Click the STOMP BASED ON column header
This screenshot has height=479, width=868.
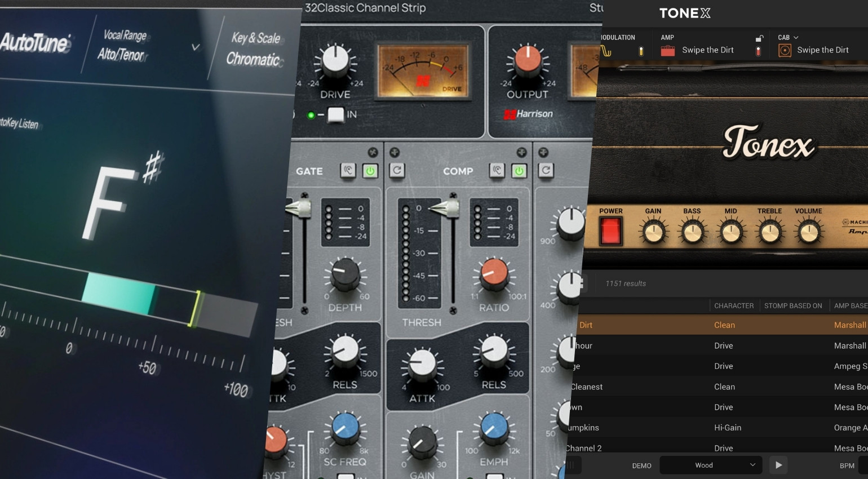pos(792,305)
